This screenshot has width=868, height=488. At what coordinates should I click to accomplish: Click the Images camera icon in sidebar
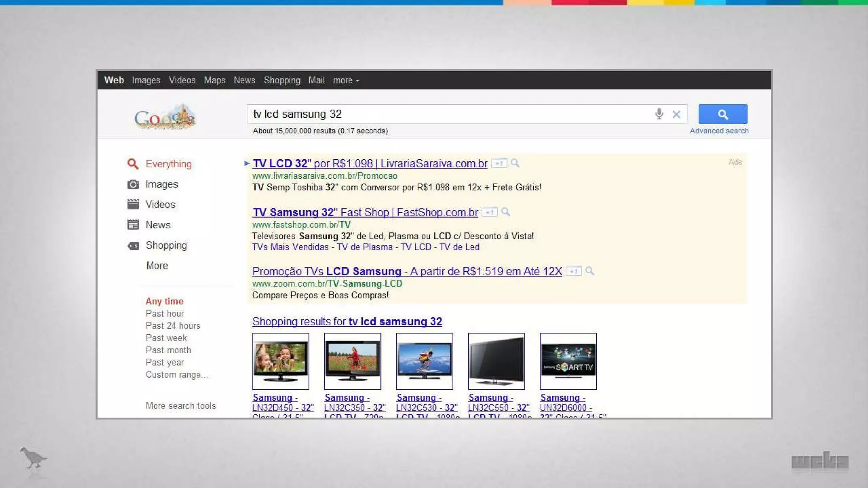(133, 184)
